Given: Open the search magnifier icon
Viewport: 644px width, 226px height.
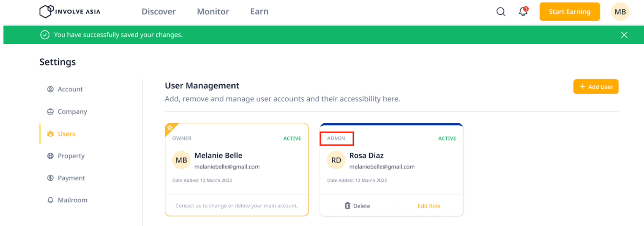Looking at the screenshot, I should coord(501,12).
